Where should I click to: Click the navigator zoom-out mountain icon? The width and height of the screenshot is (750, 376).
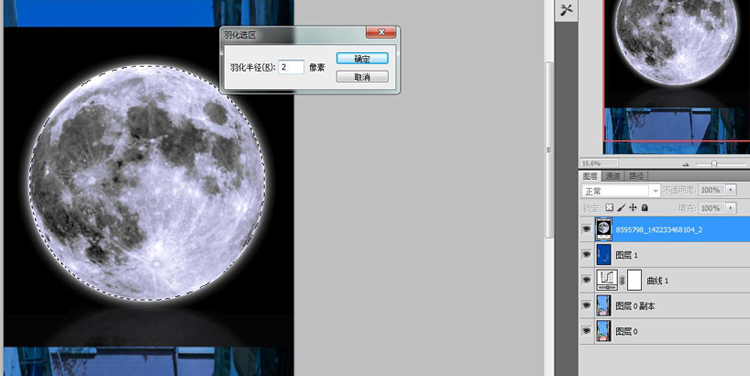click(685, 165)
